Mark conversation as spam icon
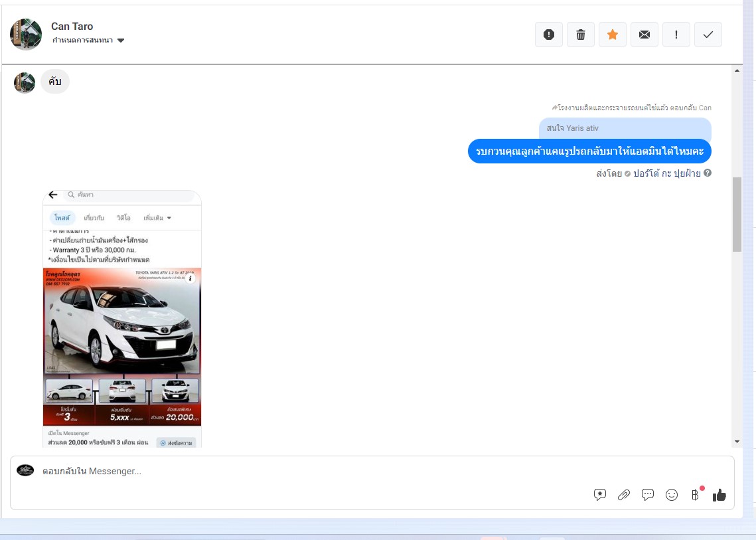The width and height of the screenshot is (756, 540). click(x=549, y=35)
